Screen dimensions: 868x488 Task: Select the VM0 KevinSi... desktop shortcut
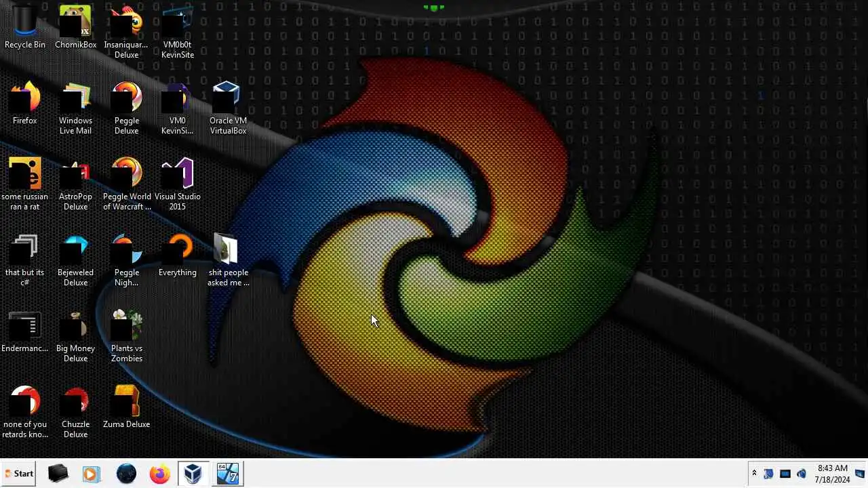[177, 108]
